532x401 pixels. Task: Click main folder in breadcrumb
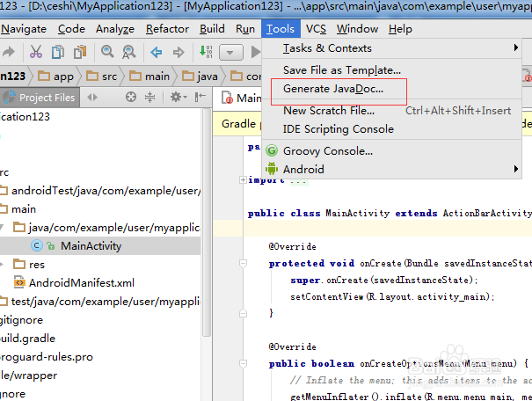pyautogui.click(x=149, y=77)
